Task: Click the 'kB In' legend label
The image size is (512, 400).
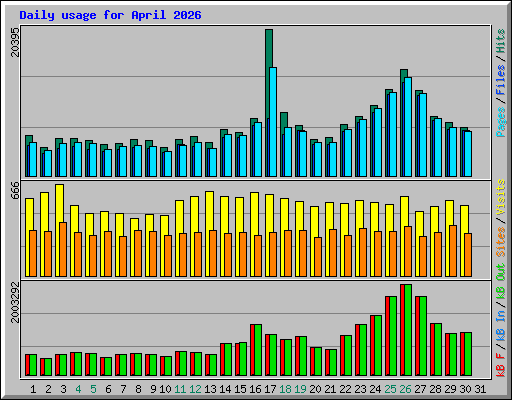Action: point(501,325)
